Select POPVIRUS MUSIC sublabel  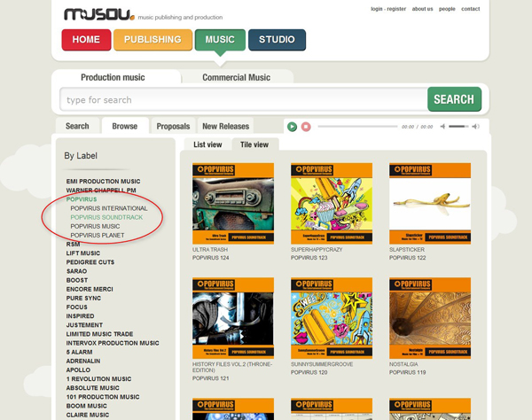(x=95, y=226)
